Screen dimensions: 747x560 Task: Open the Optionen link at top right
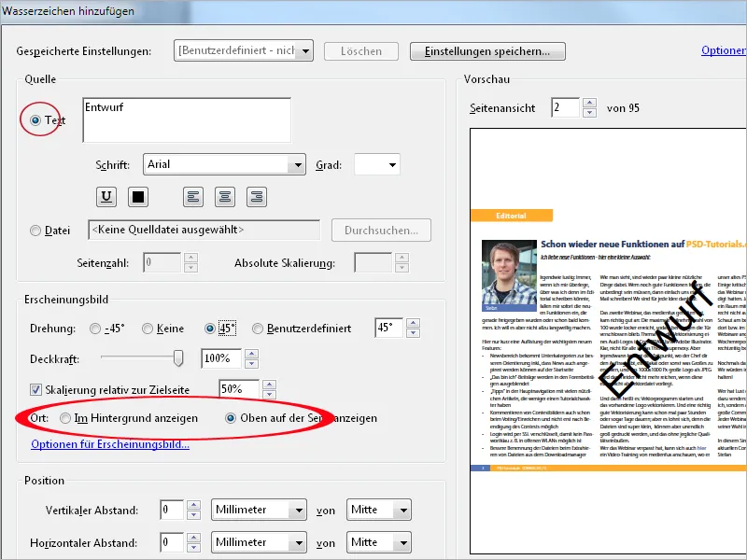click(724, 50)
